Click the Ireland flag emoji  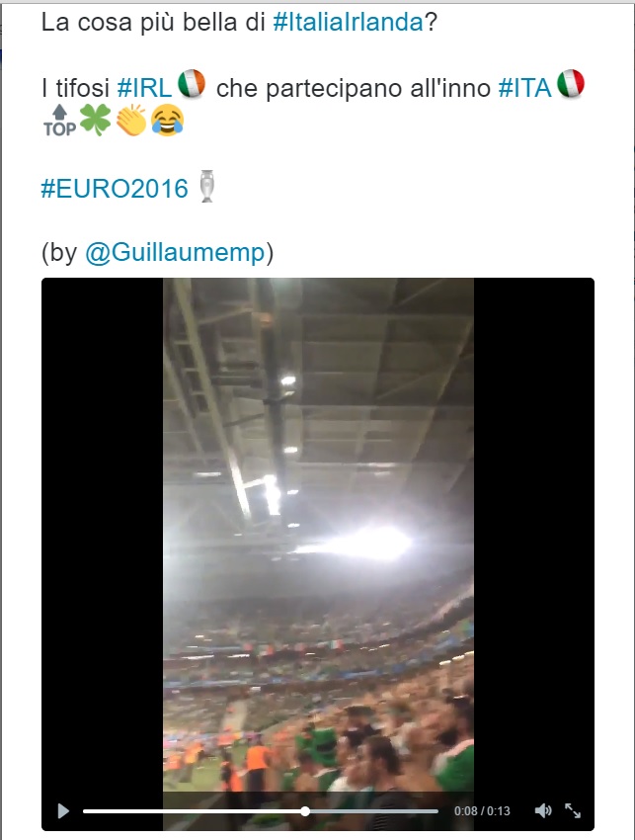(x=192, y=84)
